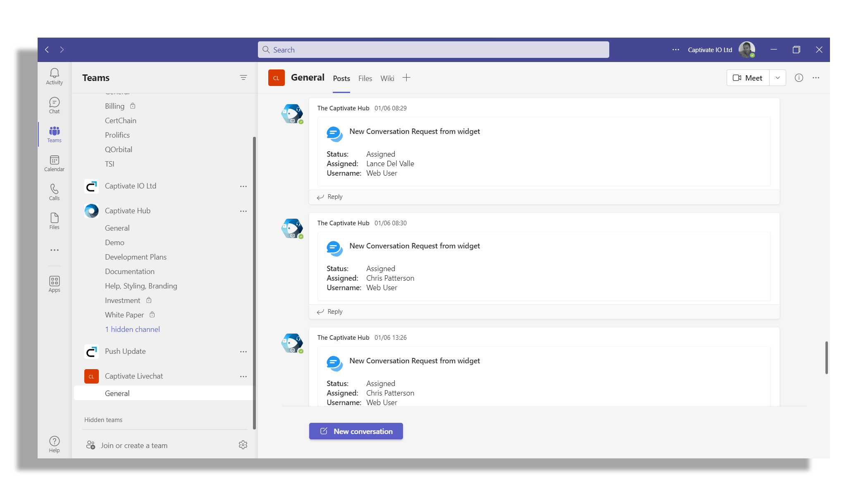Reply to the 08:29 conversation post
This screenshot has height=496, width=868.
click(x=330, y=197)
